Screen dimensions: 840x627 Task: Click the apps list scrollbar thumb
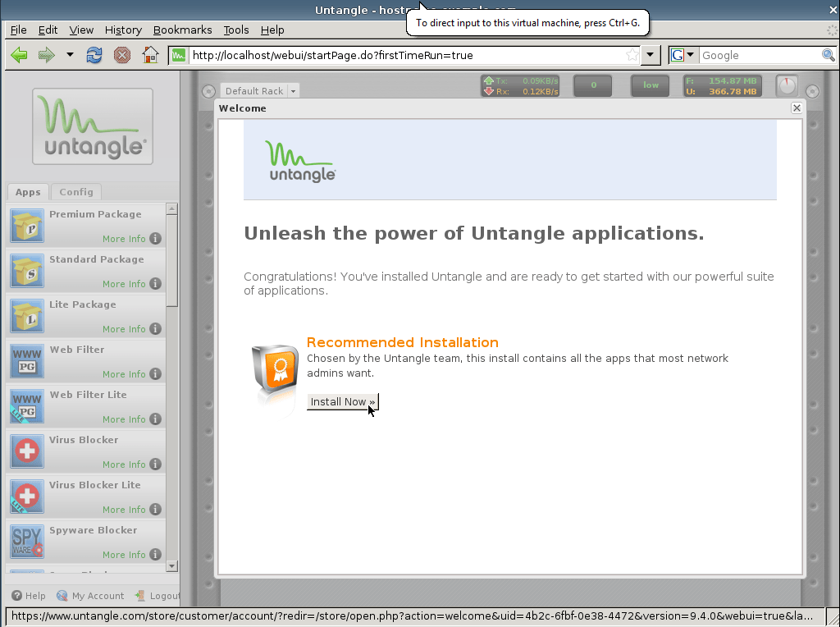[x=172, y=260]
